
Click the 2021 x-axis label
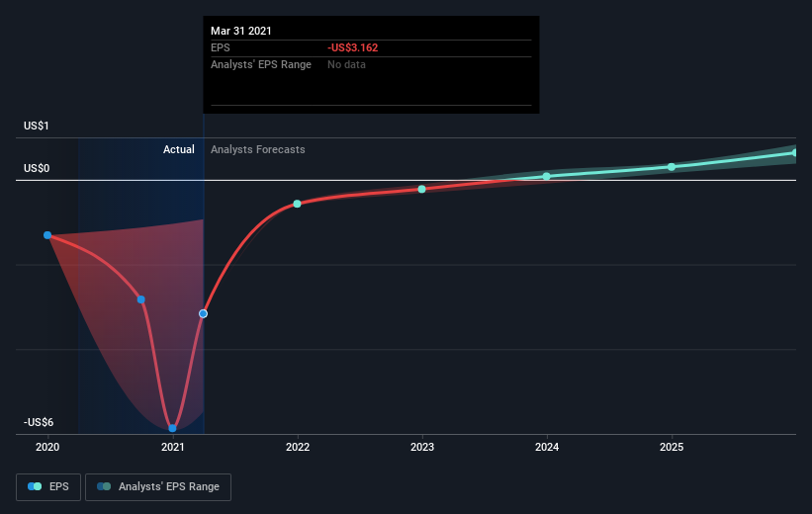(172, 447)
